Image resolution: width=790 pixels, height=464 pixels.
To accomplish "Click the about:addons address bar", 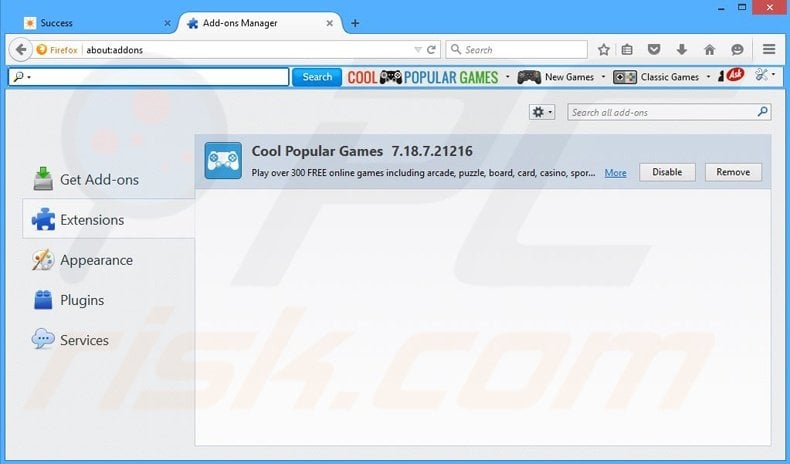I will (x=247, y=50).
